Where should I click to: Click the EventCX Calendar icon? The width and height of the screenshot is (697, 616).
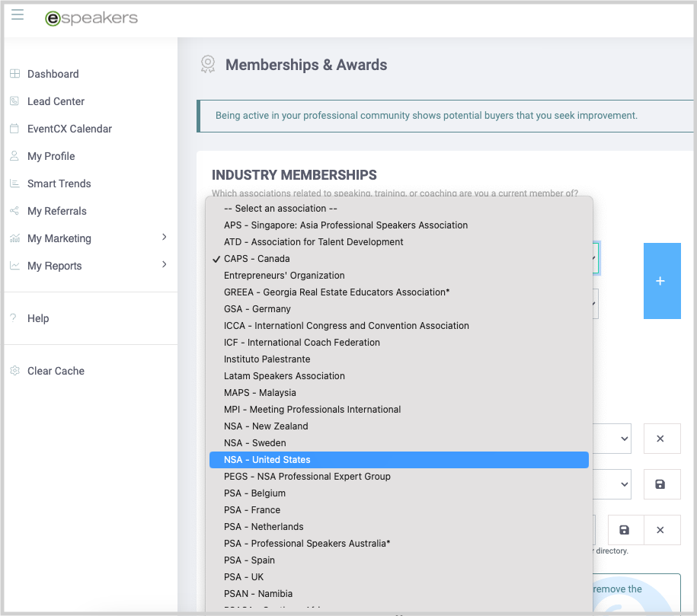tap(14, 129)
